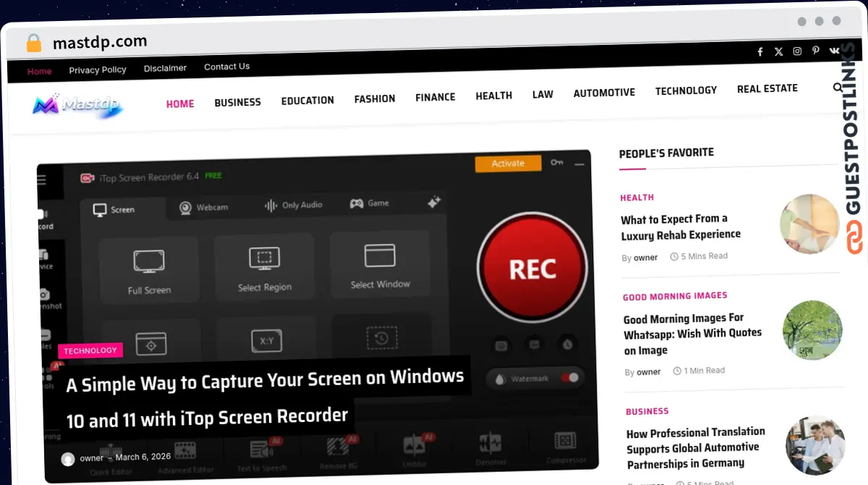Open the EDUCATION navigation item
The image size is (868, 485).
coord(307,100)
